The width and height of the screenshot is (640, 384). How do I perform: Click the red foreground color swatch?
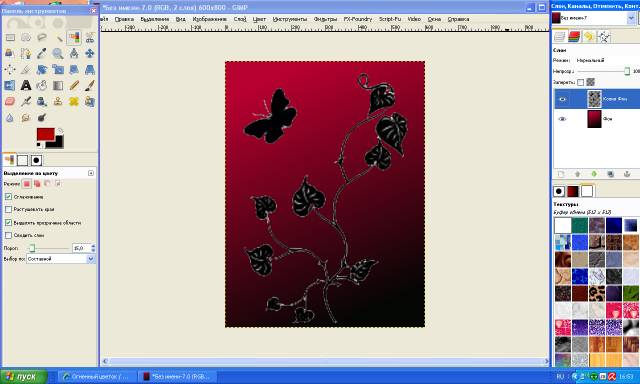pos(45,134)
